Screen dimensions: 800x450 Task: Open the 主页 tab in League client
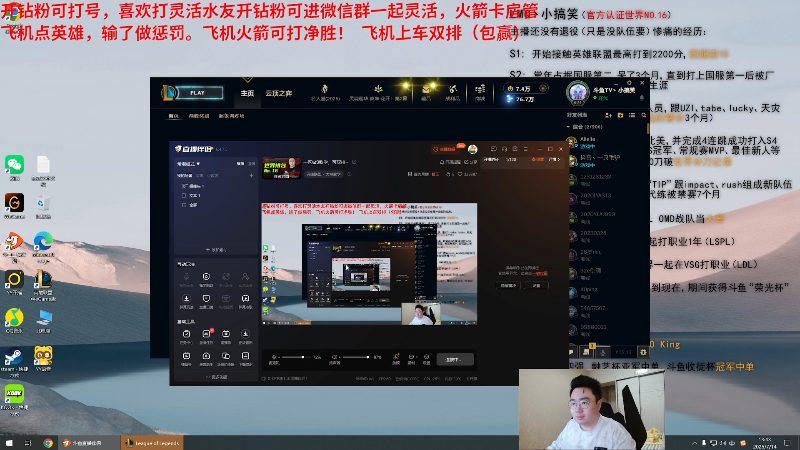pos(247,93)
